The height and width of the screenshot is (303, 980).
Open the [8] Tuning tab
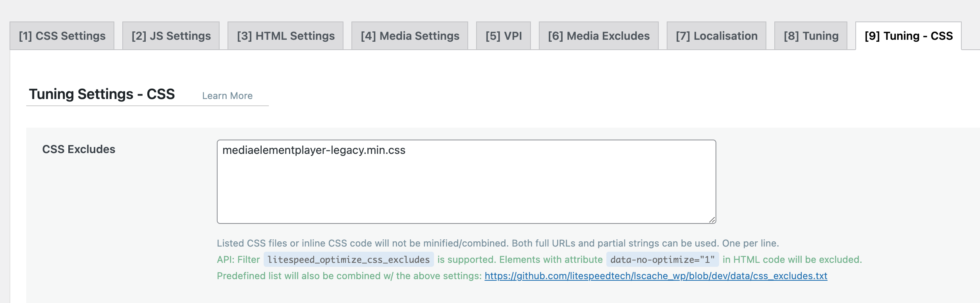click(x=811, y=36)
